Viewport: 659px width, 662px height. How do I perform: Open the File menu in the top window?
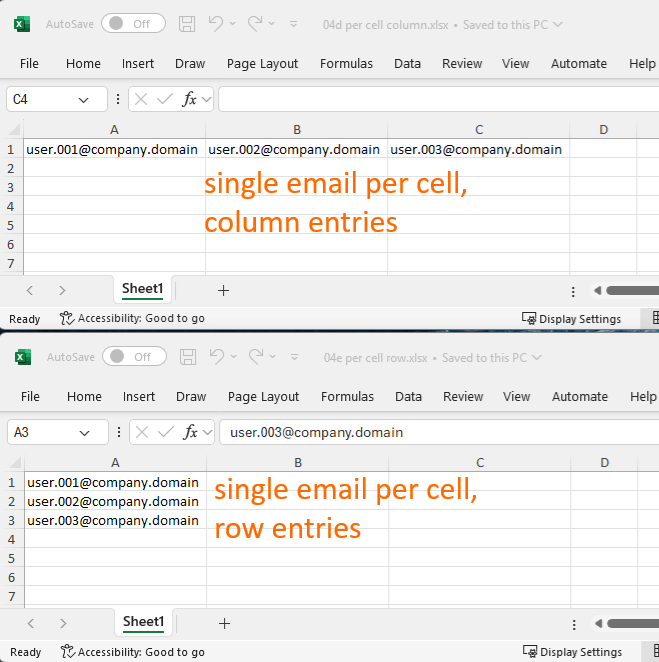click(x=29, y=63)
